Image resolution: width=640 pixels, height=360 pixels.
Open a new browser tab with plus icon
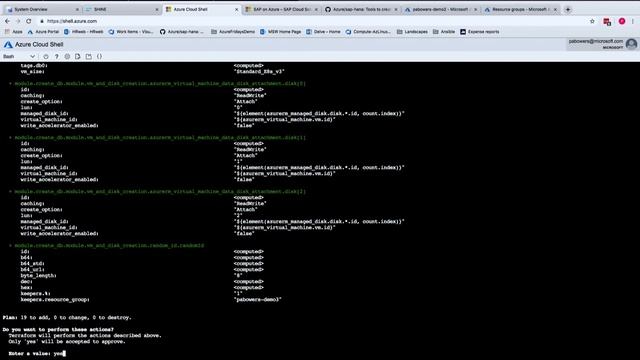pos(568,9)
